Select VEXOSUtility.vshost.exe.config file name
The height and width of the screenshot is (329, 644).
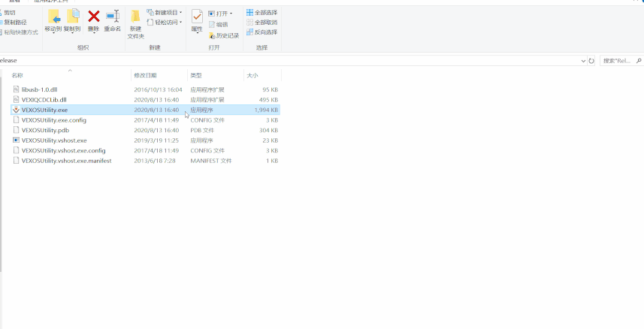pyautogui.click(x=64, y=150)
